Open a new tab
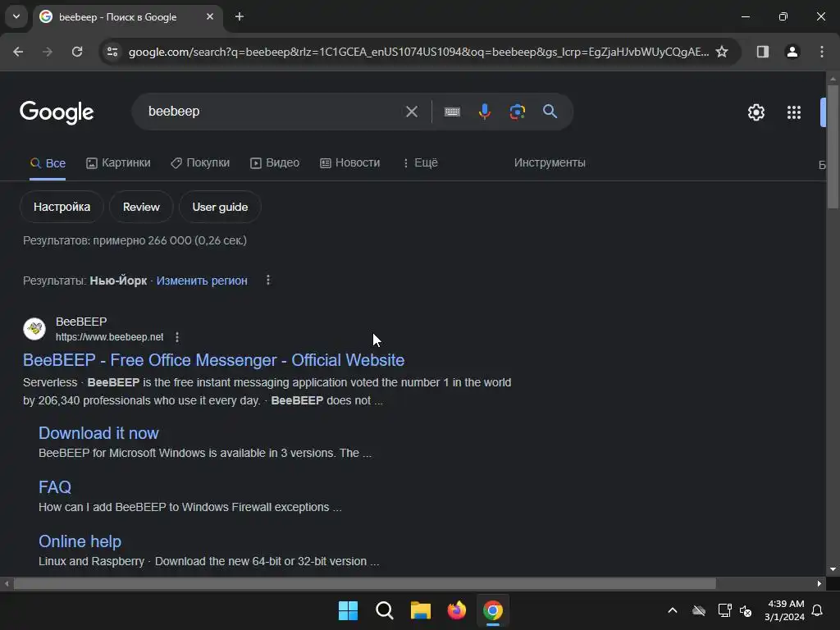The image size is (840, 630). click(x=240, y=16)
